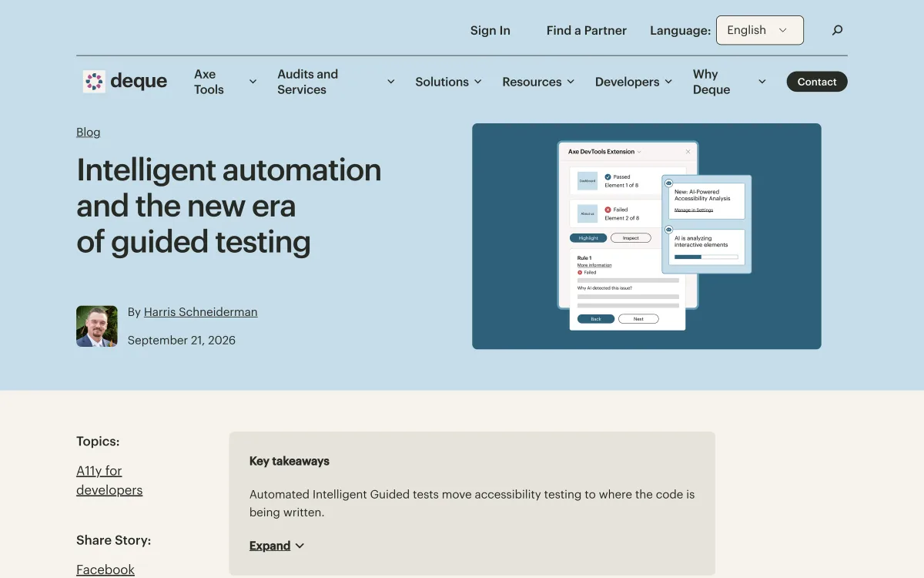The image size is (924, 578).
Task: Click the Sign In link
Action: coord(490,30)
